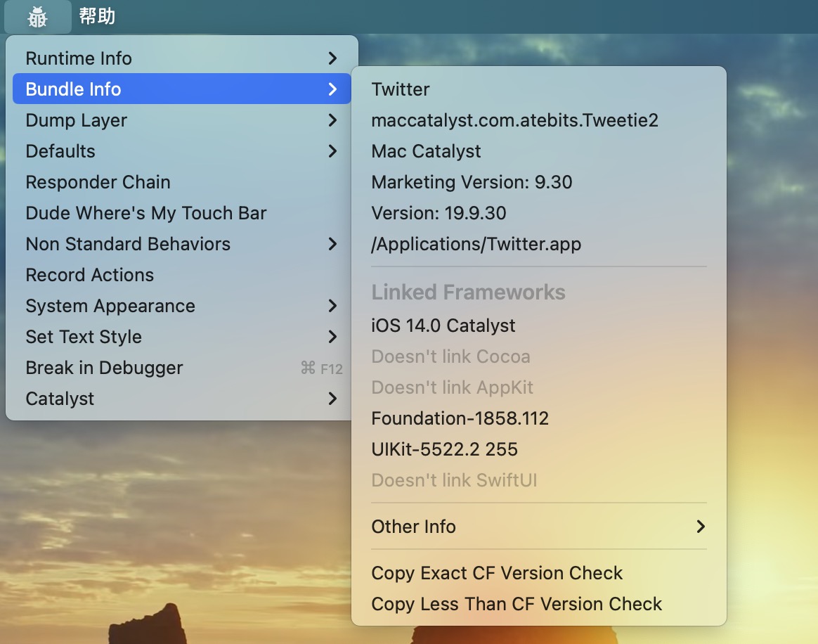Expand the Defaults submenu

[181, 151]
